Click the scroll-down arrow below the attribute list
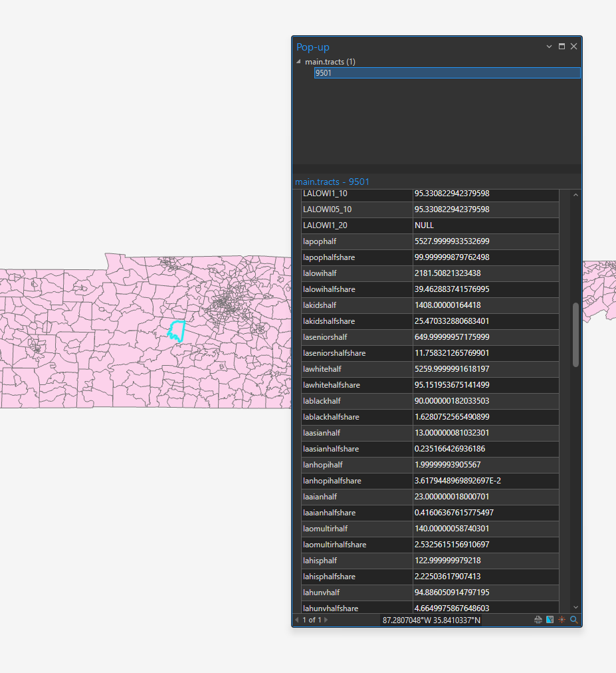 tap(575, 606)
